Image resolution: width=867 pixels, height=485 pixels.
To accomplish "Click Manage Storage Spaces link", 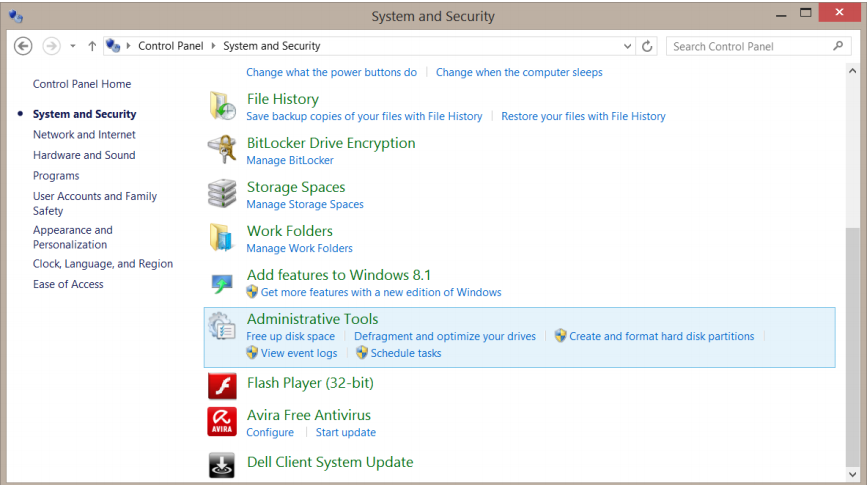I will coord(305,204).
